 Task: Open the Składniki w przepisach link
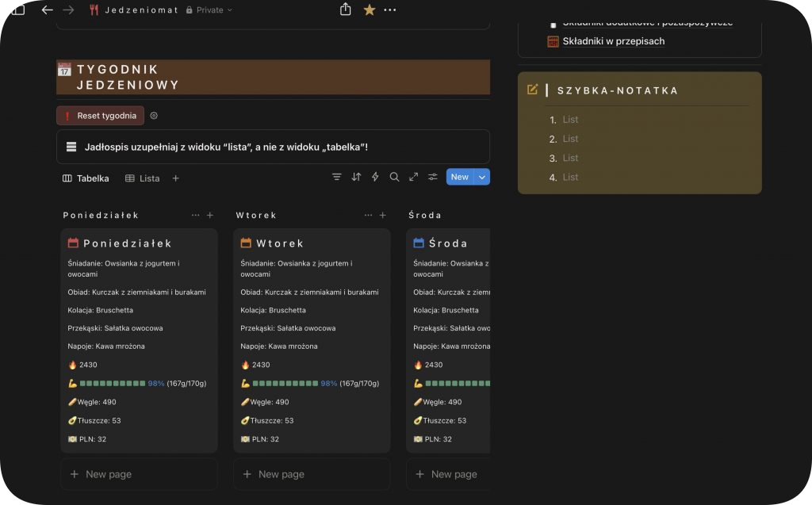pos(613,41)
